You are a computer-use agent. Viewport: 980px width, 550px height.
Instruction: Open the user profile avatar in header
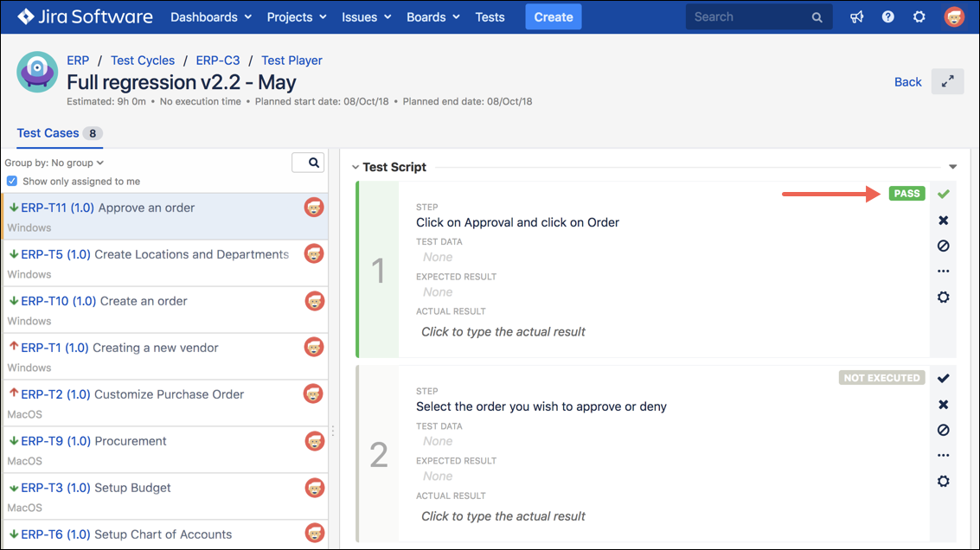(x=954, y=17)
